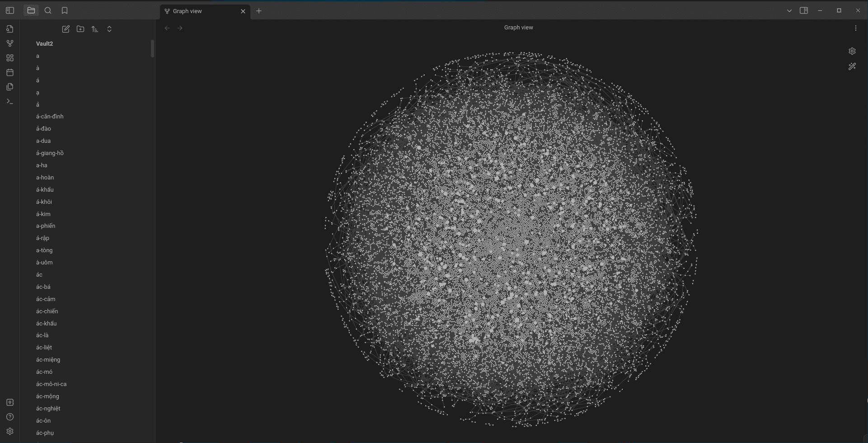Switch to the Search sidebar tab
The width and height of the screenshot is (868, 443).
pos(48,10)
